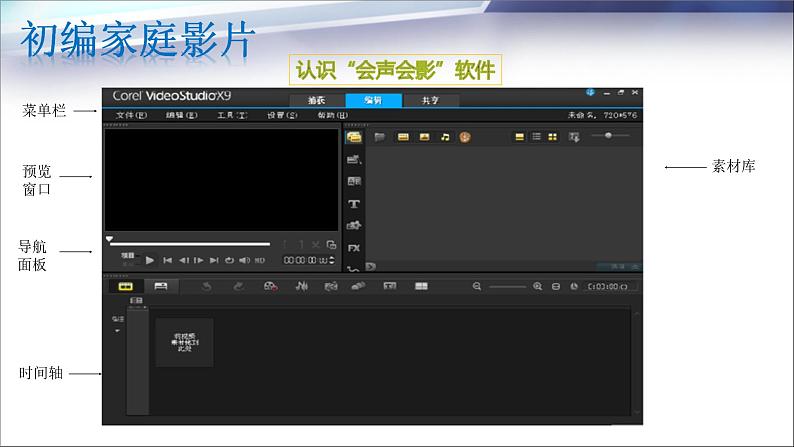Click the undo arrow in timeline toolbar
The image size is (794, 447).
207,287
